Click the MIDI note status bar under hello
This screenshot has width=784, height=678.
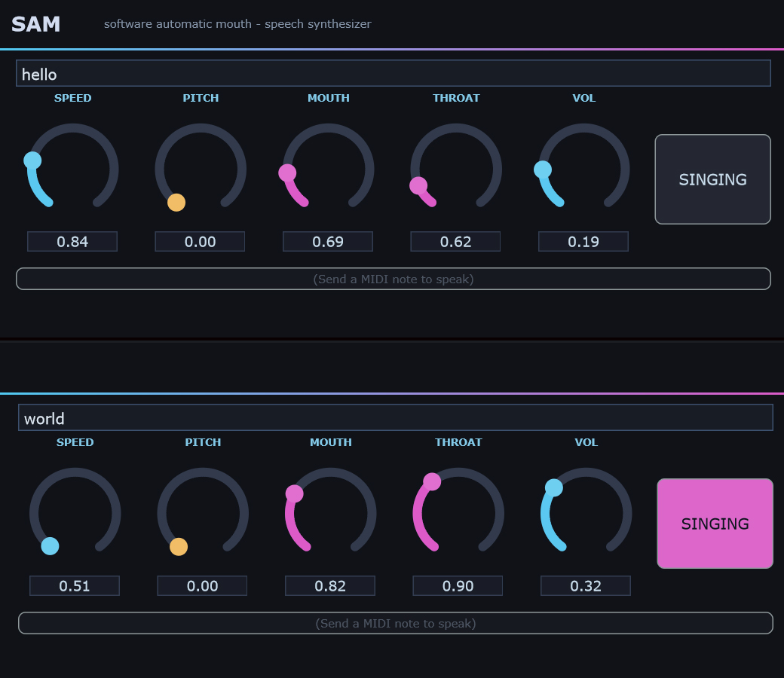click(x=393, y=279)
